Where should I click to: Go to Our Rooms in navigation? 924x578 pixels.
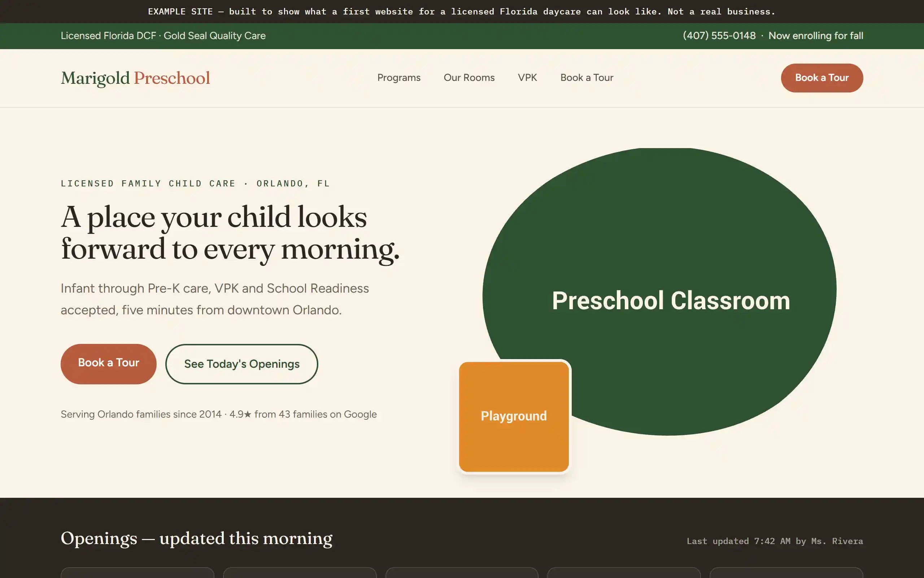[469, 78]
